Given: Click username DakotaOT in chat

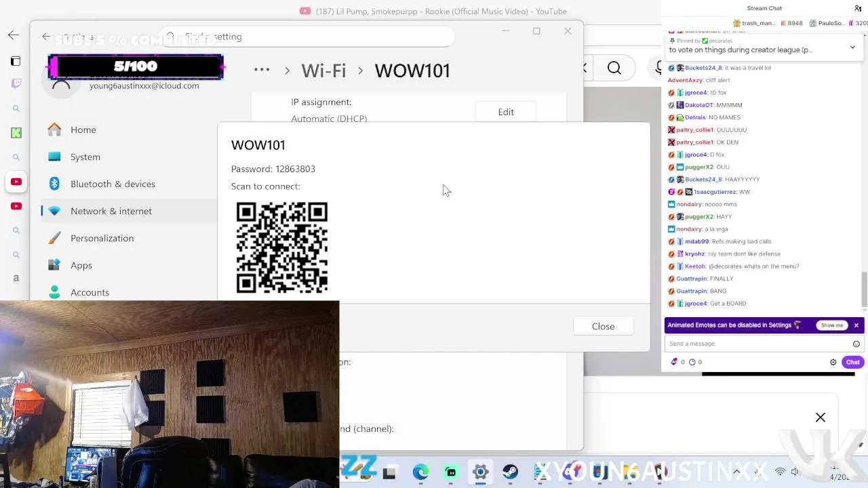Looking at the screenshot, I should click(699, 105).
